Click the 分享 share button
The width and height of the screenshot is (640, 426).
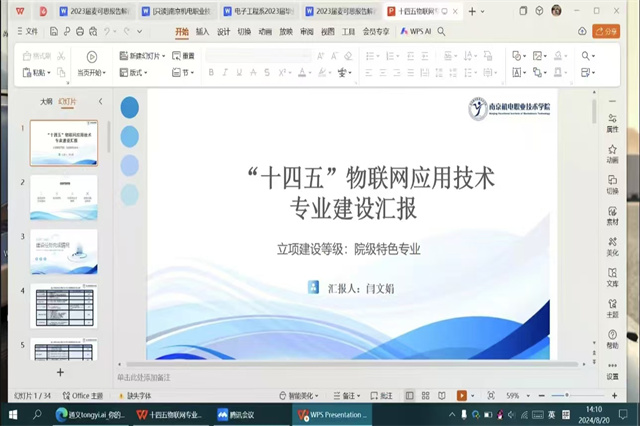606,31
